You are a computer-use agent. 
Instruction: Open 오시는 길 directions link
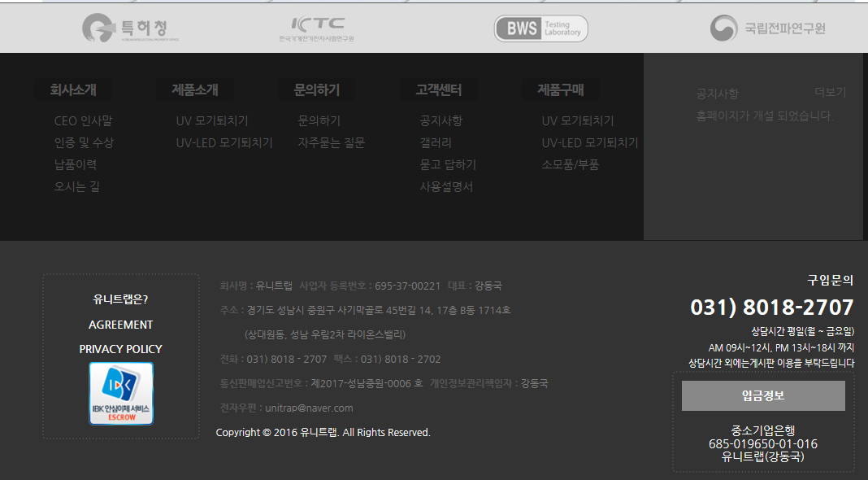pos(76,187)
